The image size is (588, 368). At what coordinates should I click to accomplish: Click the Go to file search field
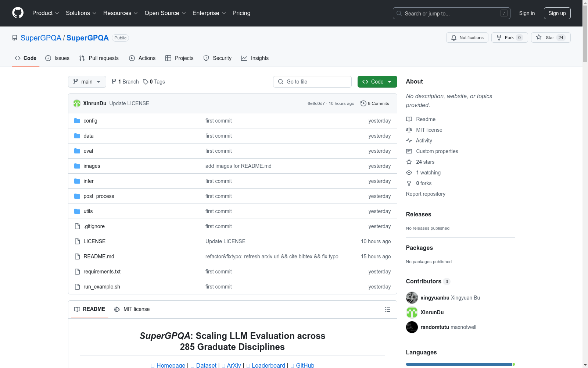(312, 82)
